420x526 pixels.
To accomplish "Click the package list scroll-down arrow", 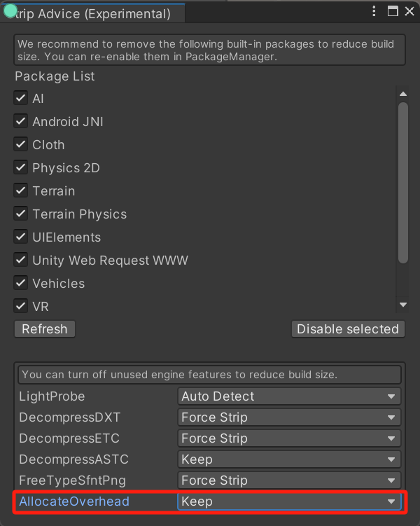I will 402,305.
